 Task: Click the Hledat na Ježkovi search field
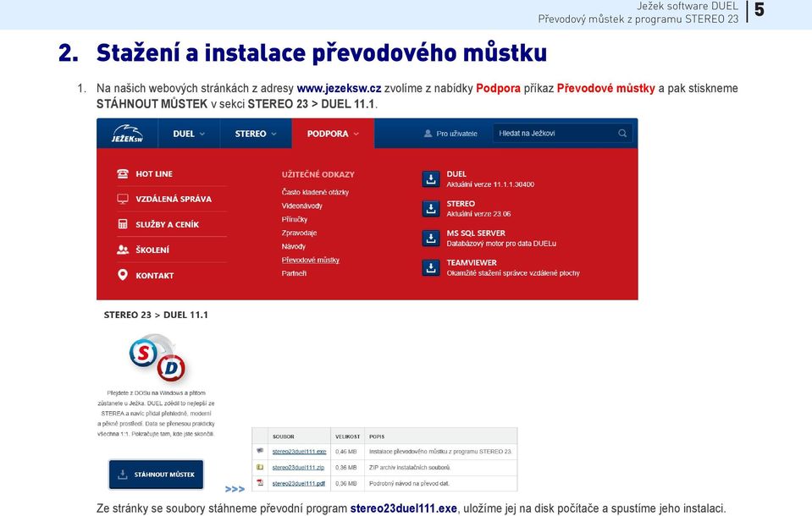click(562, 133)
